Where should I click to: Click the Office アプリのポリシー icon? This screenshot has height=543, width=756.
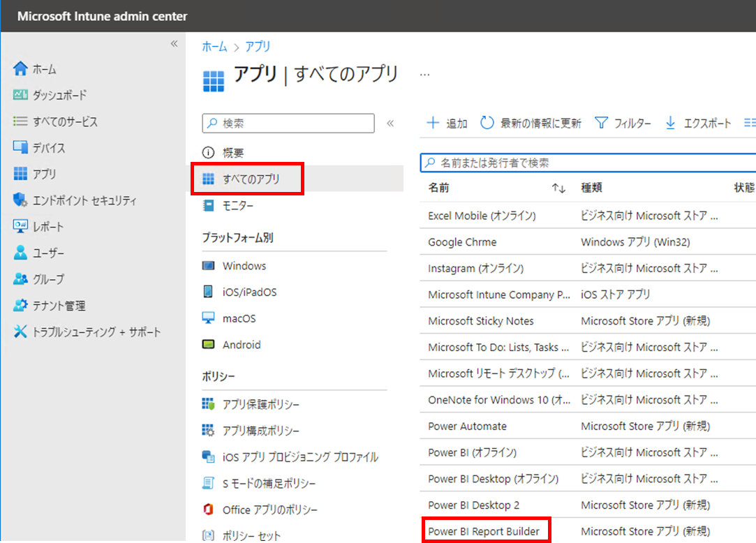208,509
